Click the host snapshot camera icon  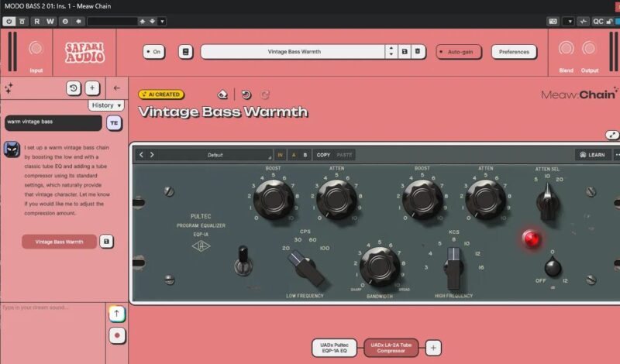click(553, 22)
